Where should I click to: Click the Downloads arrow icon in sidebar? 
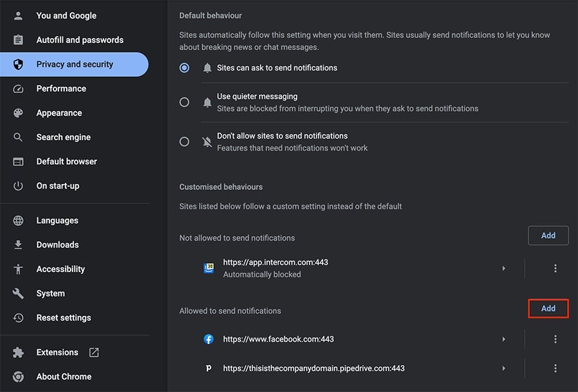pyautogui.click(x=18, y=244)
